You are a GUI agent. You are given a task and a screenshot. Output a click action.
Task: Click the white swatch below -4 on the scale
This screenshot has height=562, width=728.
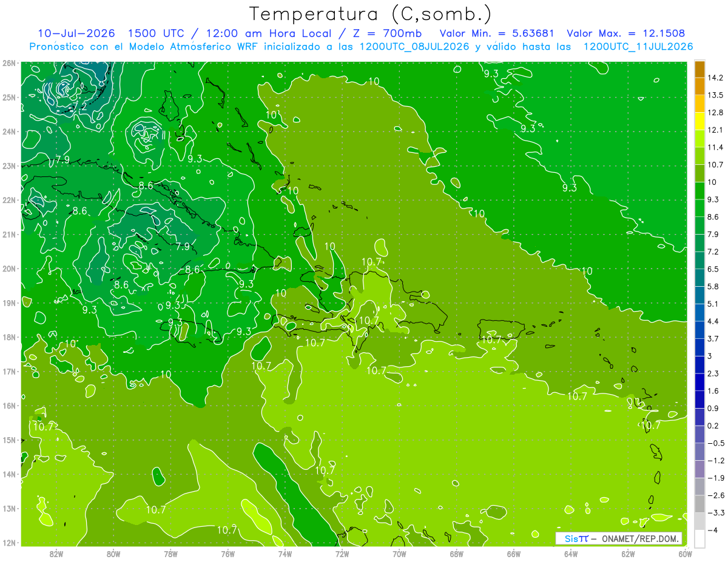pos(699,538)
